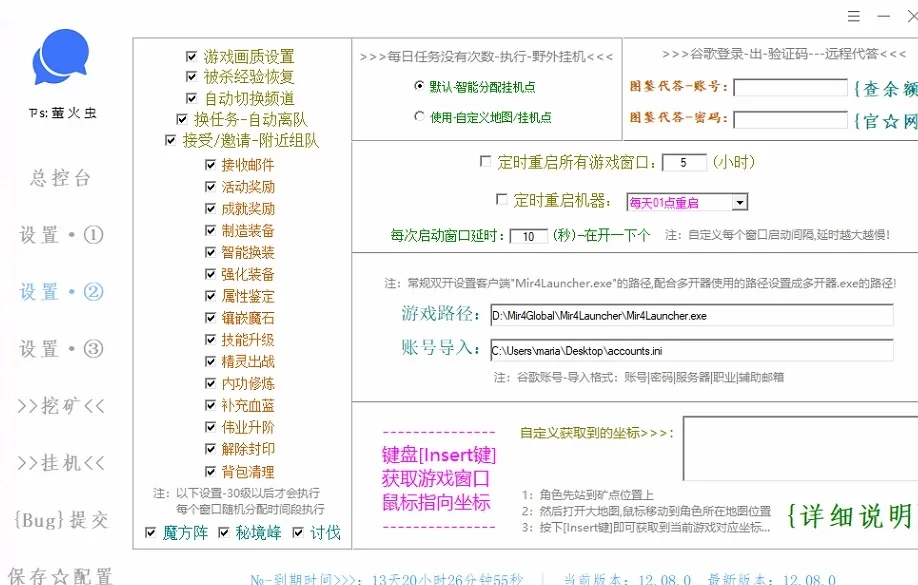918x585 pixels.
Task: Open the 挂机 idle section
Action: tap(61, 463)
